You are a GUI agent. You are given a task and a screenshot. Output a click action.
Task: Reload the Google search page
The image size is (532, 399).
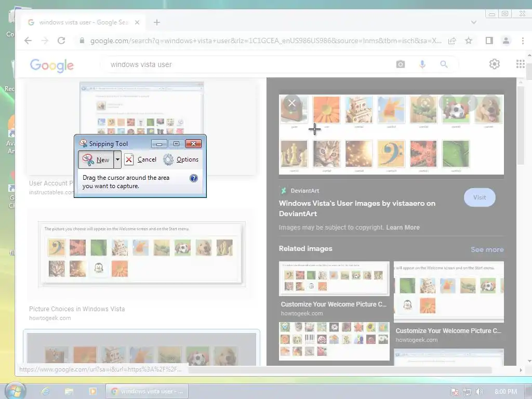click(x=61, y=41)
